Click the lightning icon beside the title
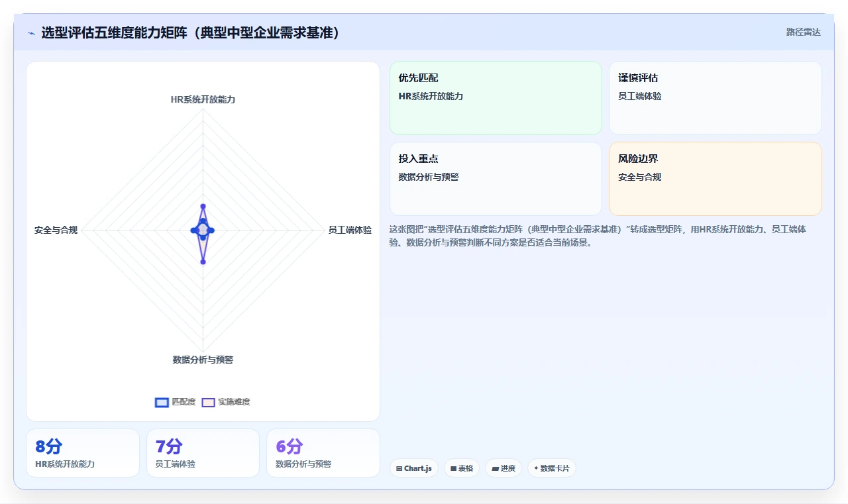The width and height of the screenshot is (848, 504). [x=31, y=33]
